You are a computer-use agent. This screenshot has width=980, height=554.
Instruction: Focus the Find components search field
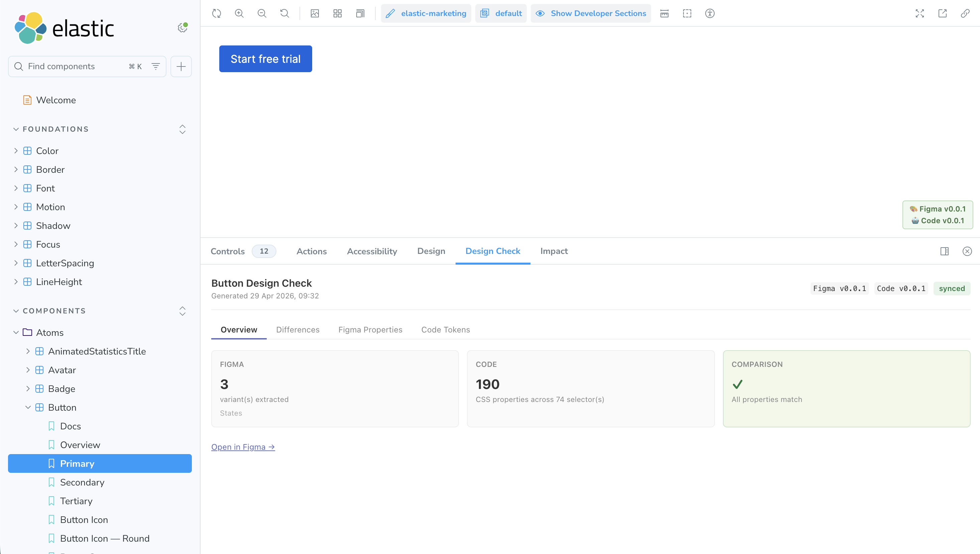pyautogui.click(x=87, y=66)
